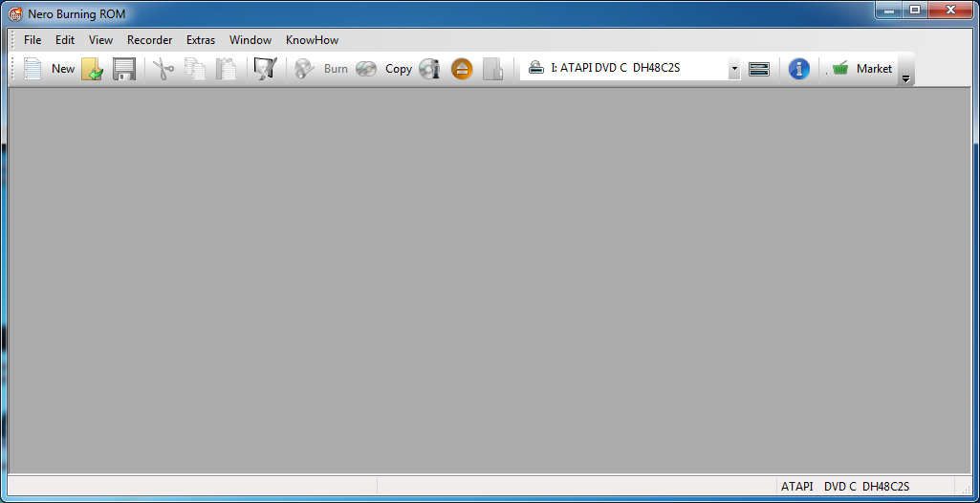Image resolution: width=980 pixels, height=503 pixels.
Task: Click the New text label
Action: (63, 69)
